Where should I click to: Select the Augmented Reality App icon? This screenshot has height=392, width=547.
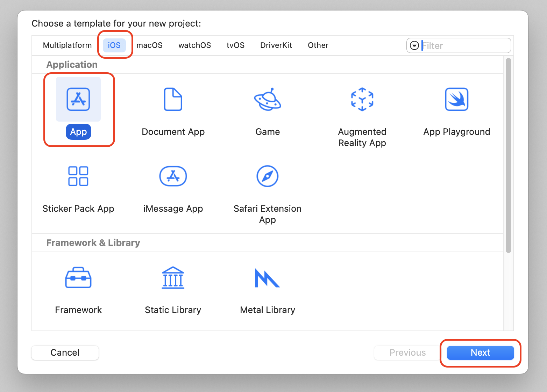point(362,99)
